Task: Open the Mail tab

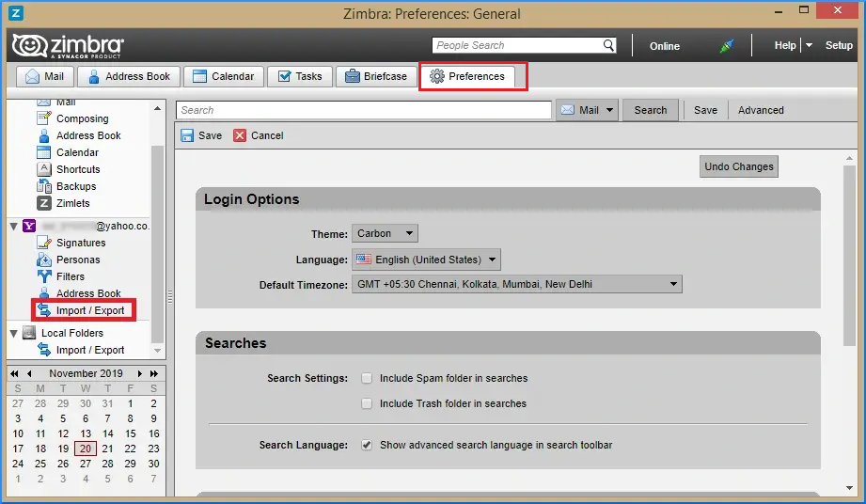Action: click(x=45, y=76)
